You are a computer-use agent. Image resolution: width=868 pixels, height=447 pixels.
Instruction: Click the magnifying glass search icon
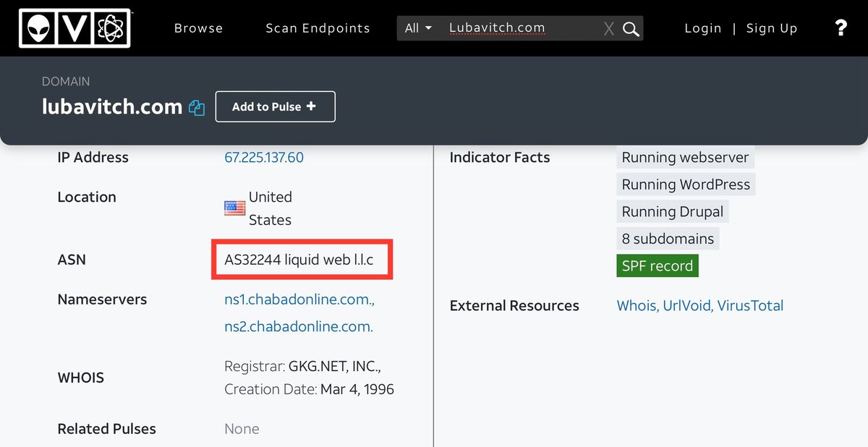pyautogui.click(x=631, y=29)
